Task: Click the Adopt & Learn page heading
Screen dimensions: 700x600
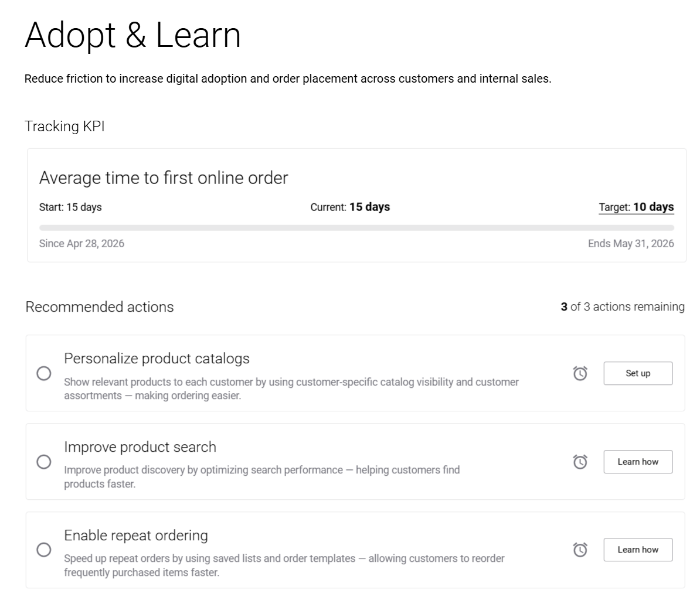Action: pyautogui.click(x=133, y=35)
